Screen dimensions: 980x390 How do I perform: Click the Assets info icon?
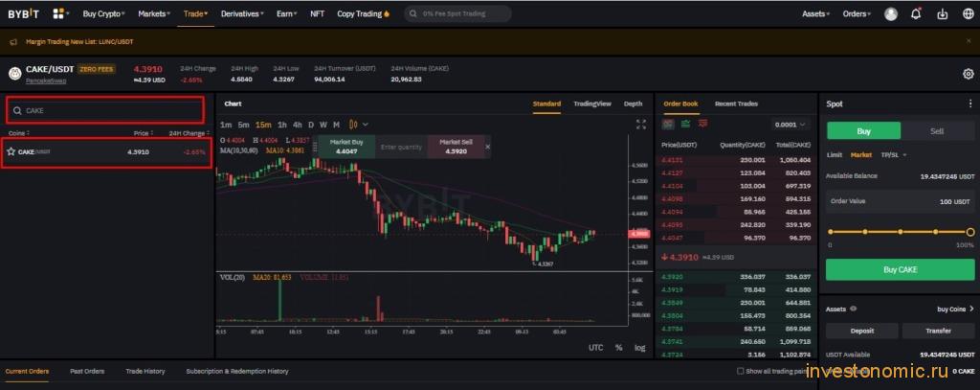pyautogui.click(x=853, y=309)
